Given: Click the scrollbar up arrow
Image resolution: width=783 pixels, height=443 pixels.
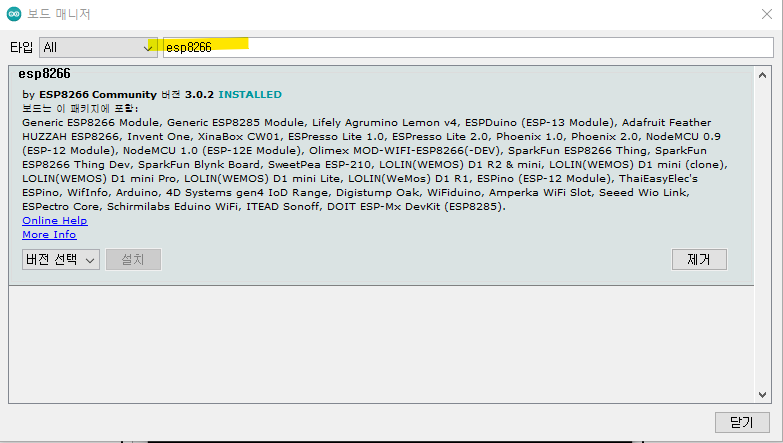Looking at the screenshot, I should (762, 75).
